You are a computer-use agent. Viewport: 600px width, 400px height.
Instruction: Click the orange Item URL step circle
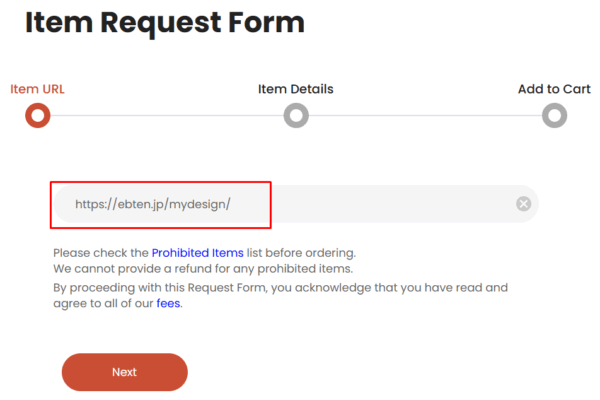coord(38,115)
